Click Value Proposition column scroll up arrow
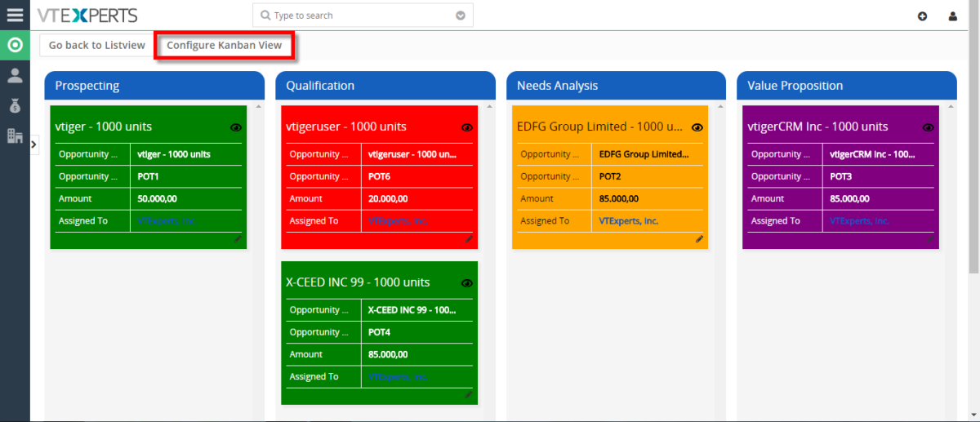This screenshot has width=980, height=422. click(951, 106)
